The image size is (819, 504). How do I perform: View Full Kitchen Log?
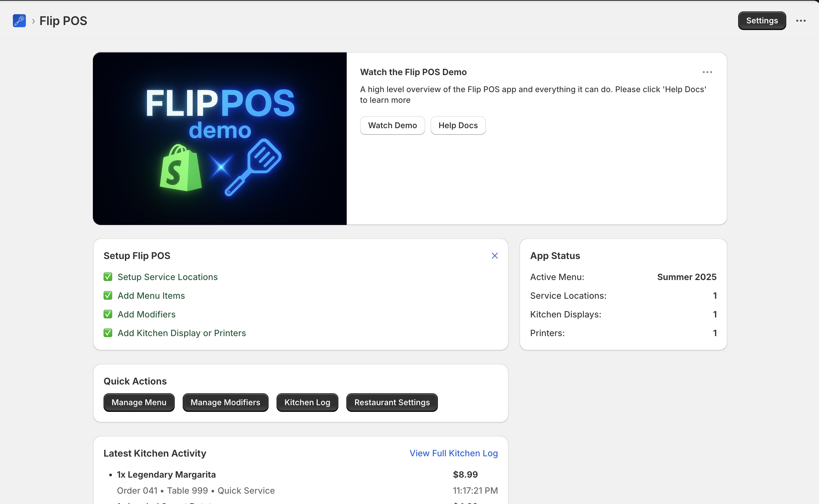tap(453, 453)
